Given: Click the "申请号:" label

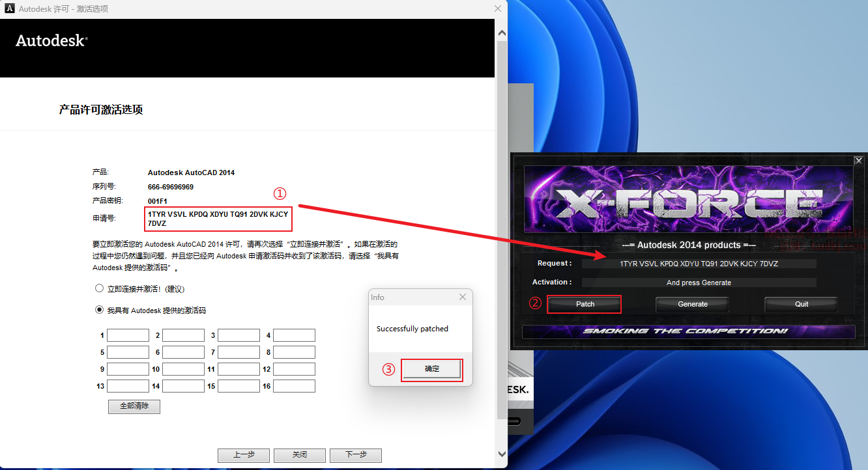Looking at the screenshot, I should click(x=104, y=218).
